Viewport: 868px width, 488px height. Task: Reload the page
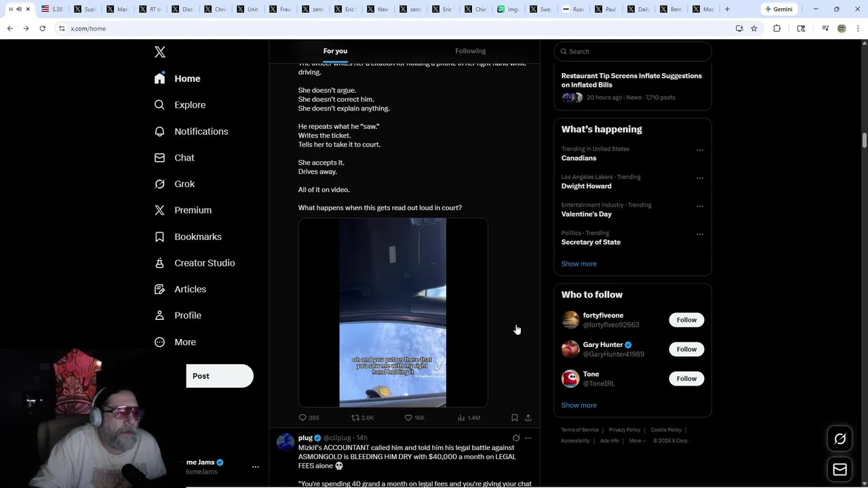click(42, 28)
